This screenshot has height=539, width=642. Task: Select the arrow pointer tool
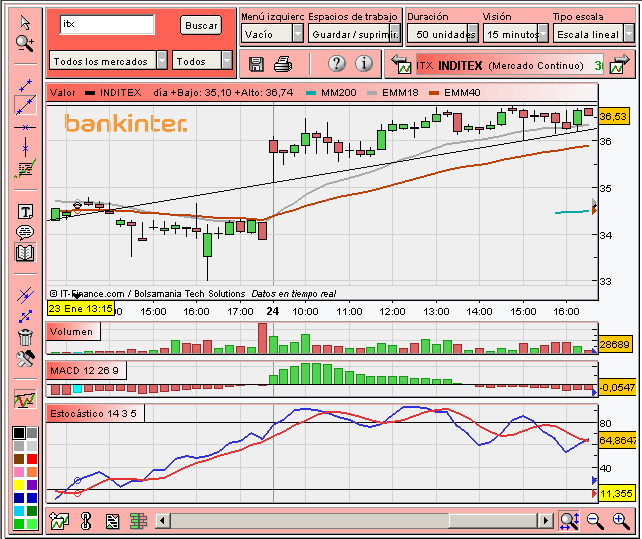pyautogui.click(x=25, y=23)
